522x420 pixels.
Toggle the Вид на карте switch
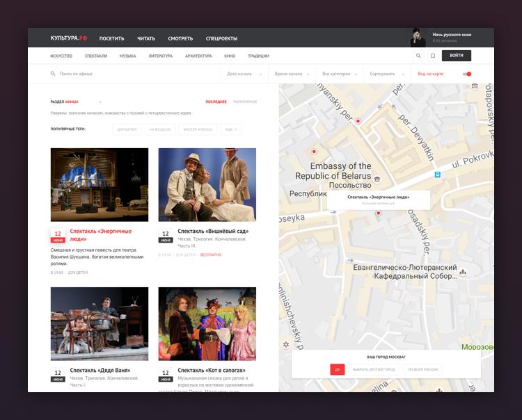(x=467, y=74)
